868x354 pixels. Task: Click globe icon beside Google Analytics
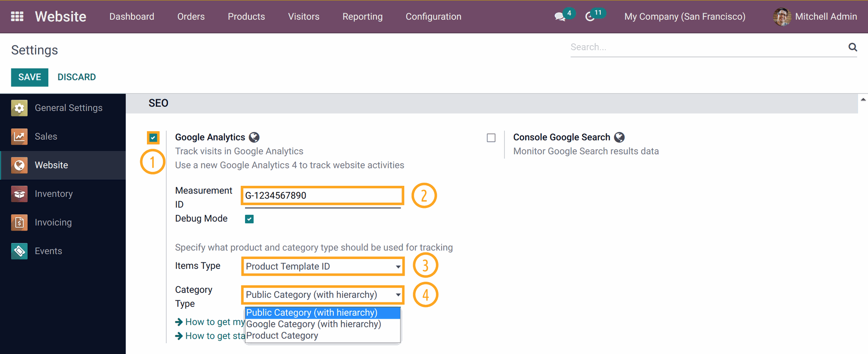coord(255,137)
